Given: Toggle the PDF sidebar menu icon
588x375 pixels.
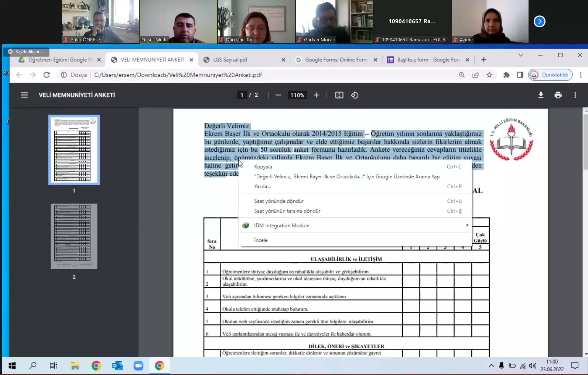Looking at the screenshot, I should 24,95.
